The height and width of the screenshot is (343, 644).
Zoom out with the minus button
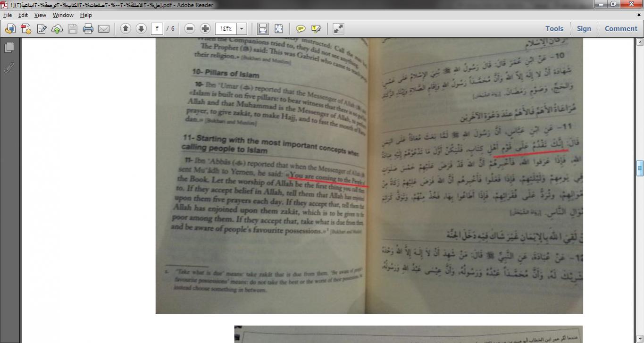(x=190, y=29)
